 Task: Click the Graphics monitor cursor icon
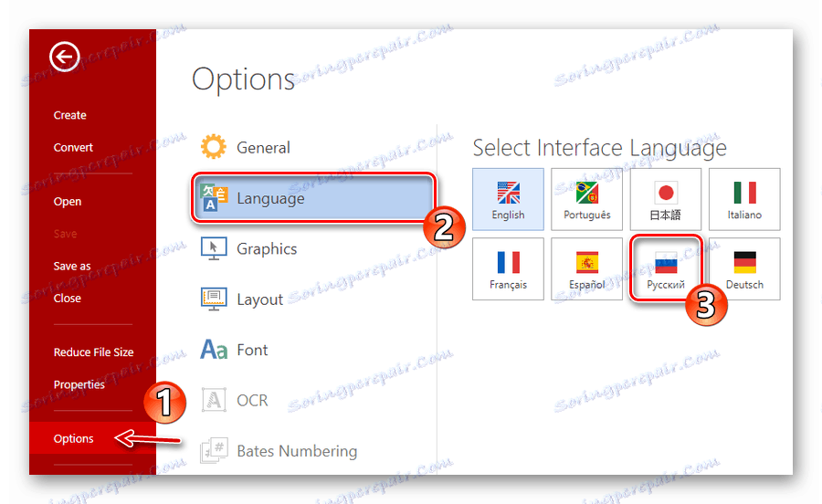click(214, 248)
